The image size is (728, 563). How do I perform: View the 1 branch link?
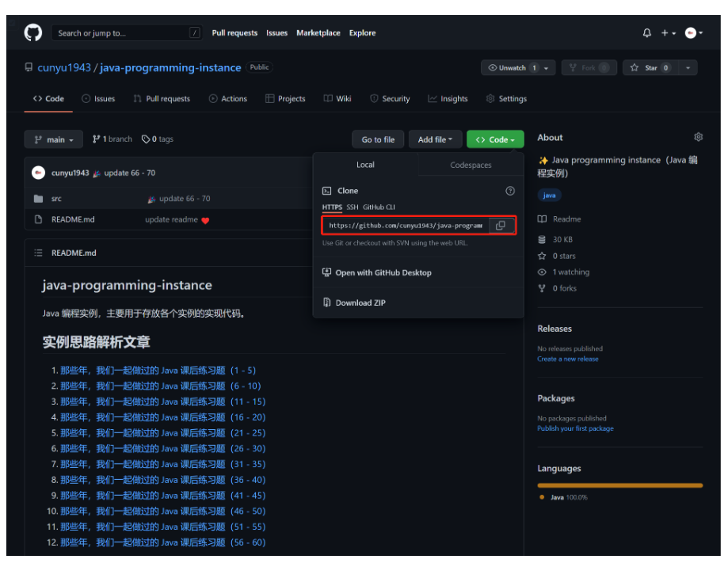tap(112, 139)
